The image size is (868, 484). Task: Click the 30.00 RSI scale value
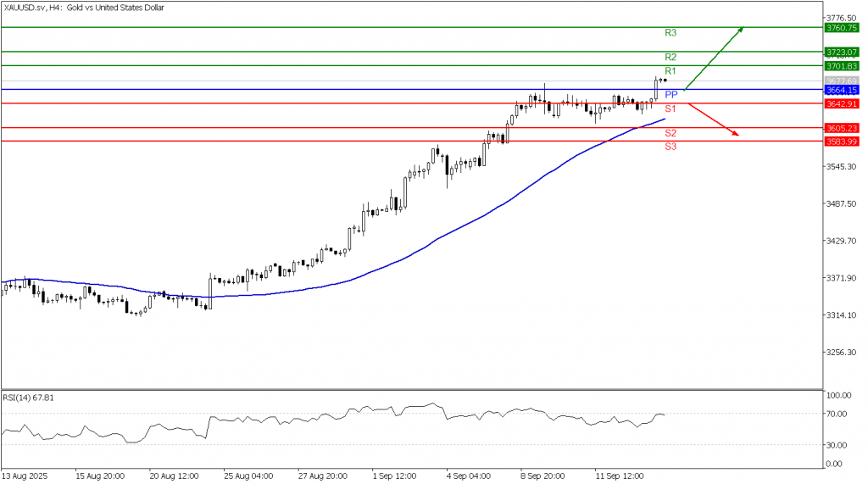click(x=837, y=445)
